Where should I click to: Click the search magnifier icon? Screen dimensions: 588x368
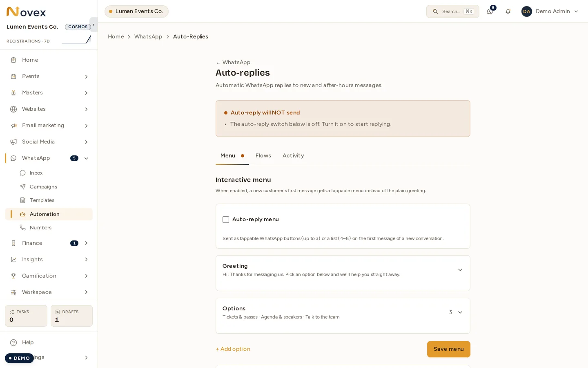pos(435,11)
